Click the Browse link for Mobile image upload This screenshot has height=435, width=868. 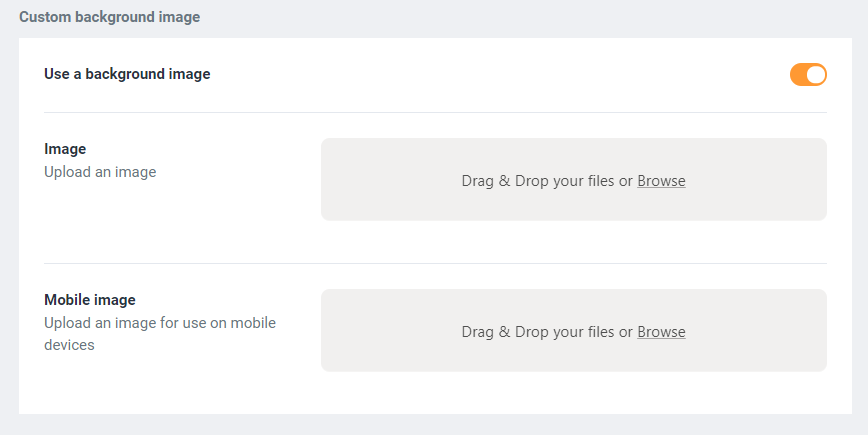click(x=661, y=332)
